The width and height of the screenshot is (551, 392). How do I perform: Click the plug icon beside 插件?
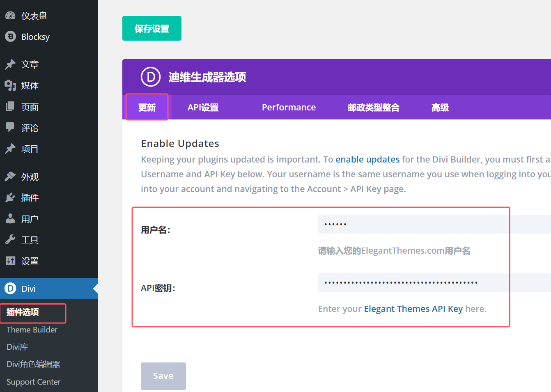click(x=10, y=197)
